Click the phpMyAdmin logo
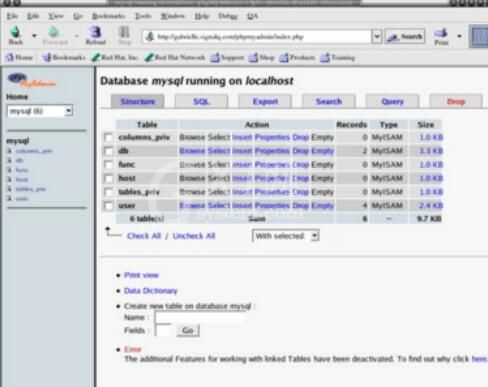The image size is (488, 387). 31,80
